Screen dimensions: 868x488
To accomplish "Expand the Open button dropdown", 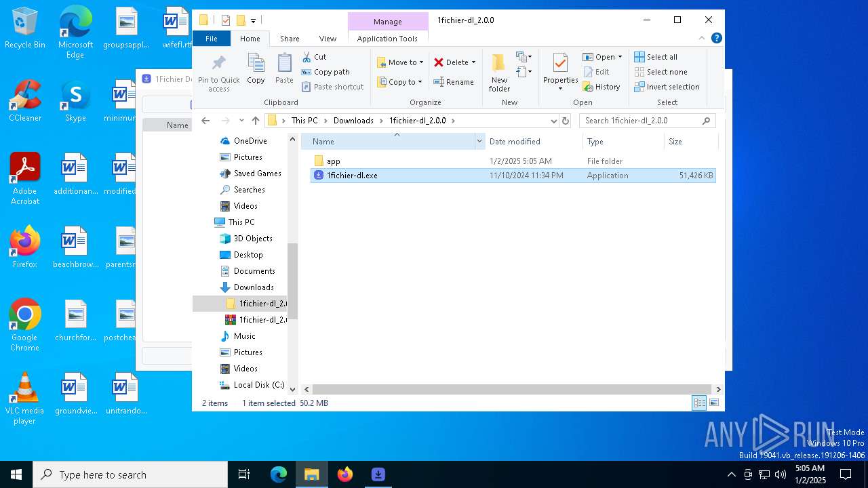I will point(620,57).
